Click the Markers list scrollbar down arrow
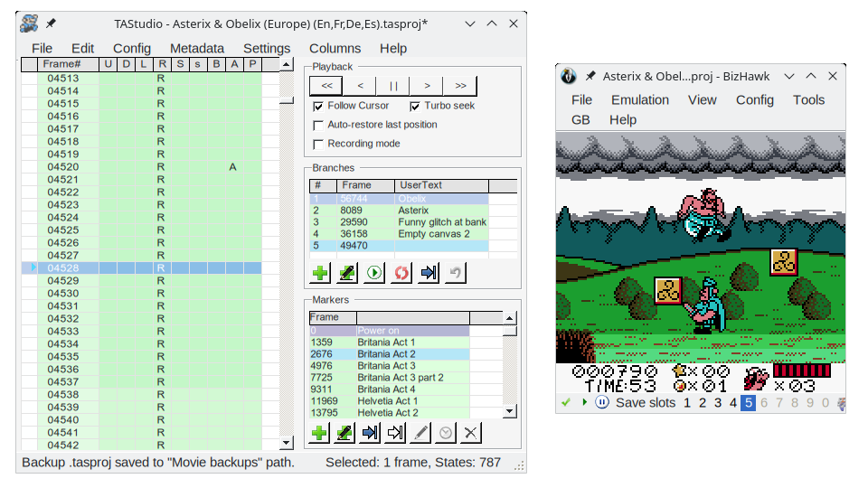Viewport: 868px width, 488px height. pos(509,411)
